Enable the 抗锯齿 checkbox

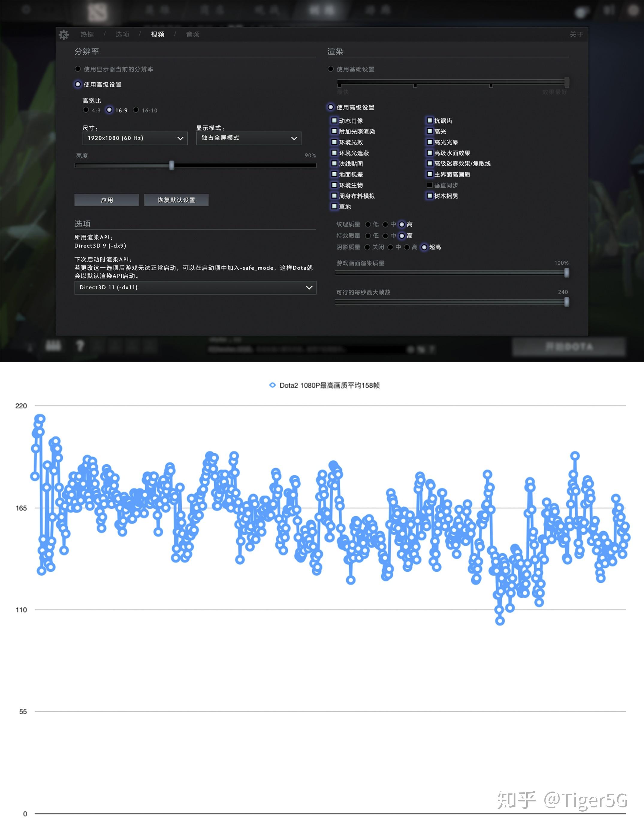pos(430,121)
